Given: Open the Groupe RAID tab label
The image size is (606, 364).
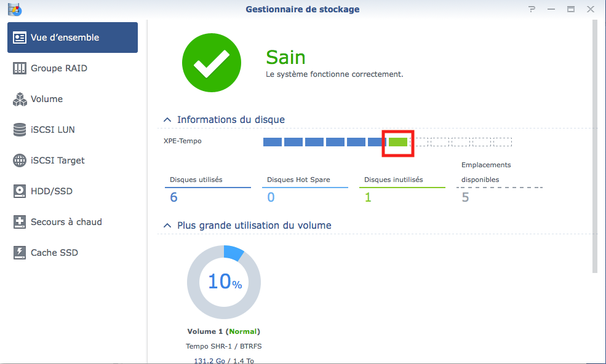Looking at the screenshot, I should tap(59, 68).
